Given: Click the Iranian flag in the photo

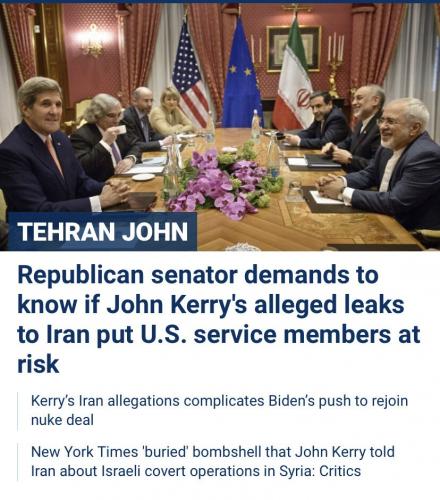Looking at the screenshot, I should [295, 77].
